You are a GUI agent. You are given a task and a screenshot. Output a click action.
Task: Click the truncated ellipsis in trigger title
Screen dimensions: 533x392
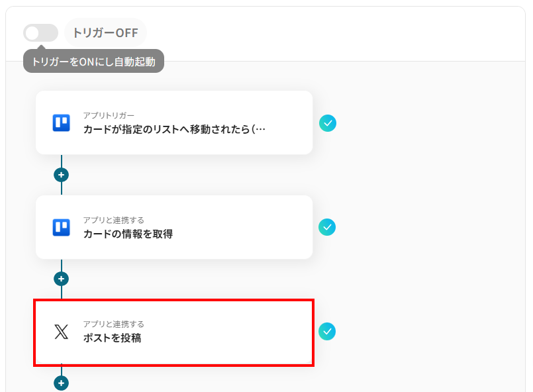tap(260, 130)
